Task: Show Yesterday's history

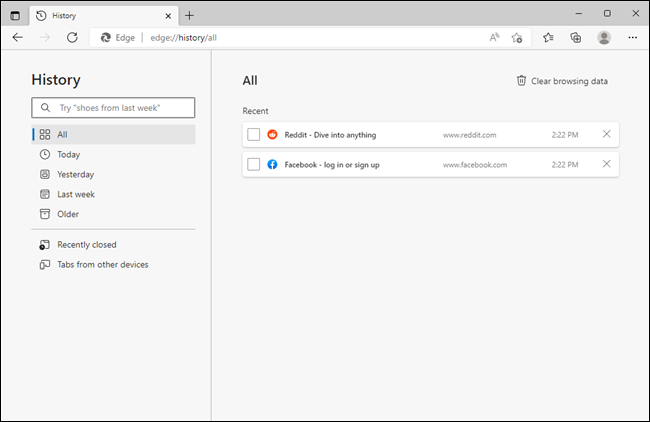Action: tap(113, 174)
